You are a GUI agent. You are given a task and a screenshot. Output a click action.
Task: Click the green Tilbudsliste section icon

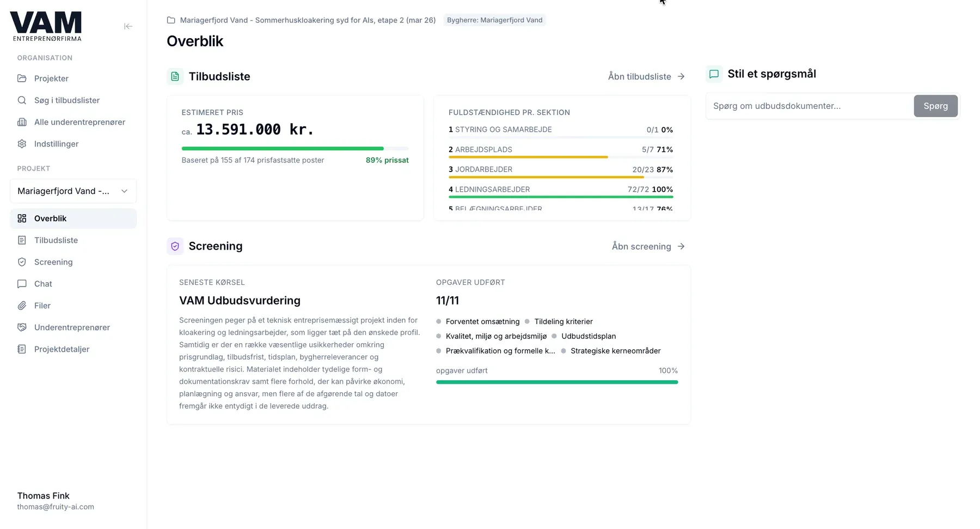[x=175, y=76]
